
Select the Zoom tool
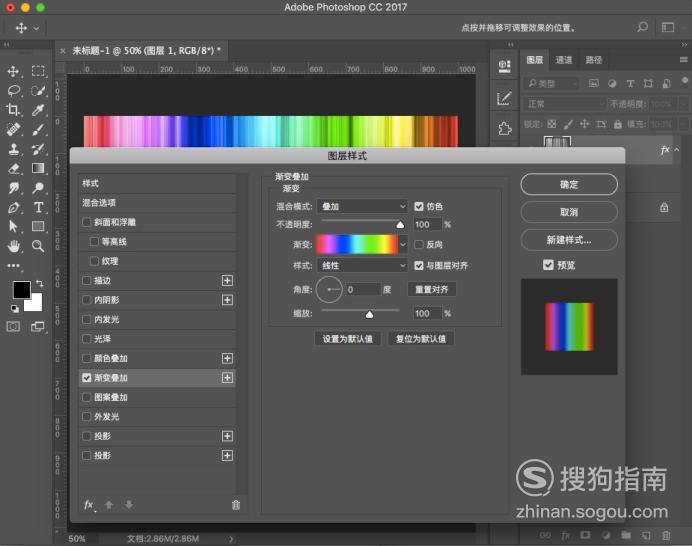[38, 246]
